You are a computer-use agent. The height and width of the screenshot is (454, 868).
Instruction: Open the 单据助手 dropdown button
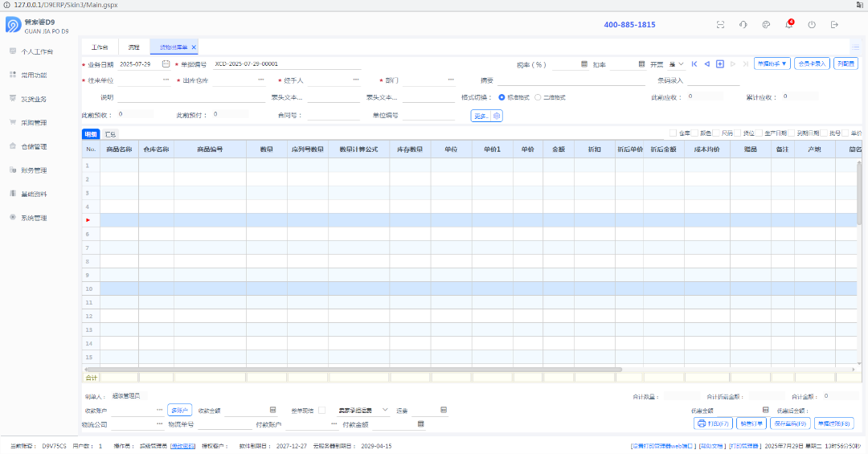tap(772, 63)
